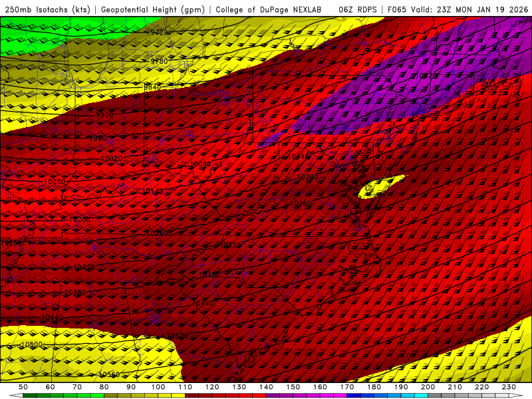Click the 130 value on the color scale
Screen dimensions: 532x399
point(239,387)
